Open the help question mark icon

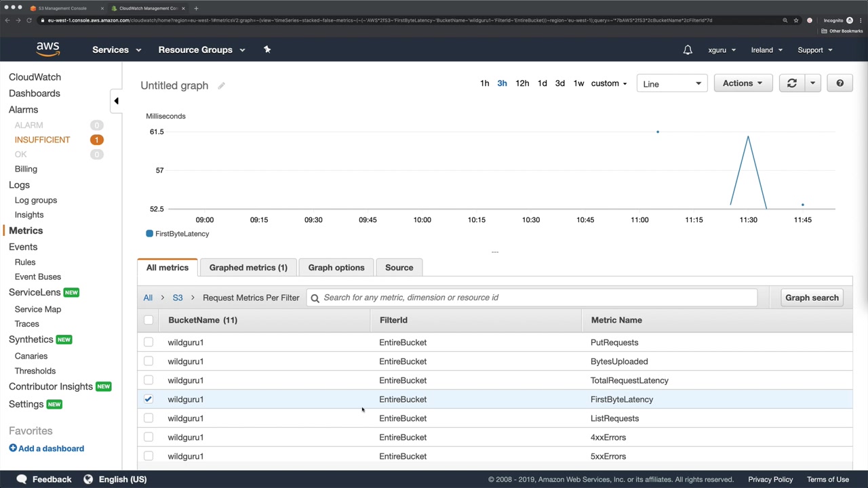pos(840,83)
